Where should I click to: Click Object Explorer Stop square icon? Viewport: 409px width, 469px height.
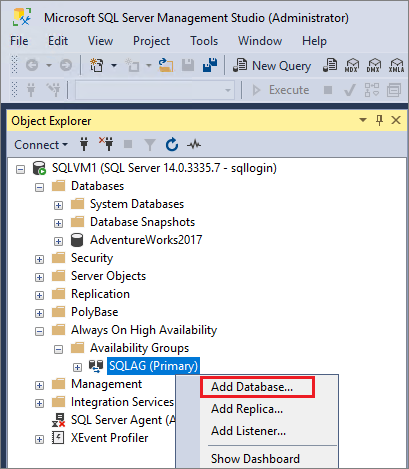coord(128,144)
